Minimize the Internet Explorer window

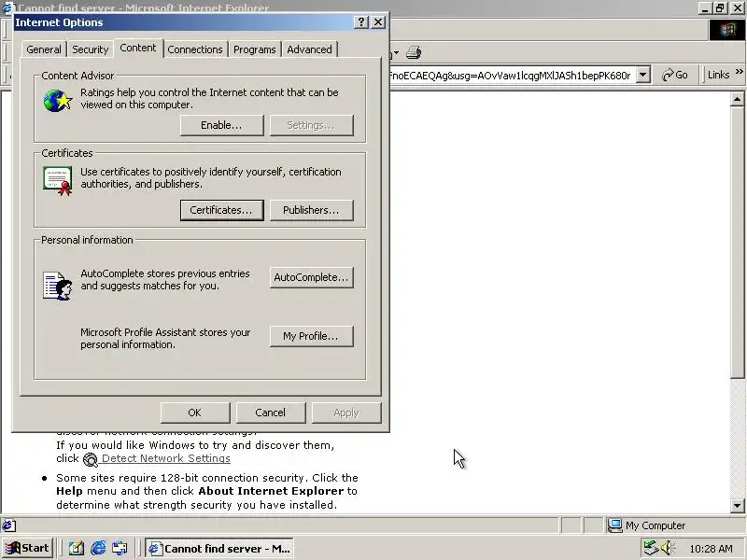point(705,8)
